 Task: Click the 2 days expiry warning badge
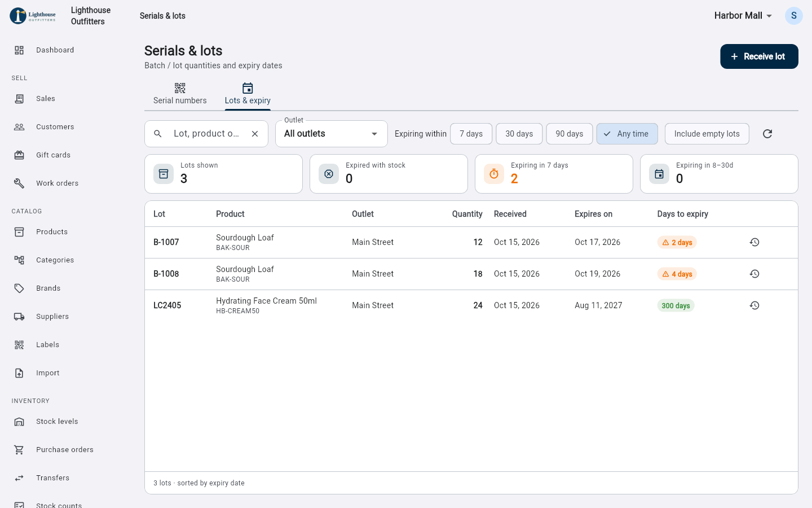pyautogui.click(x=677, y=242)
